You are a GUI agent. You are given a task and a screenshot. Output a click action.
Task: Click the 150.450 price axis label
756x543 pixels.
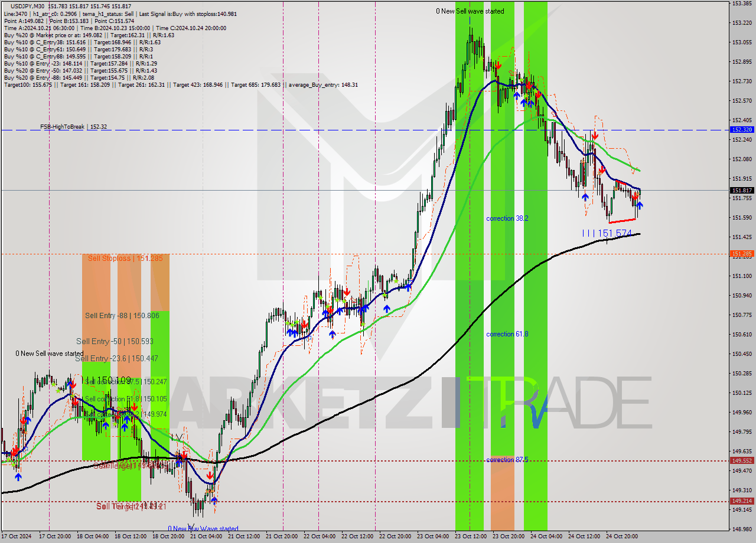point(742,354)
